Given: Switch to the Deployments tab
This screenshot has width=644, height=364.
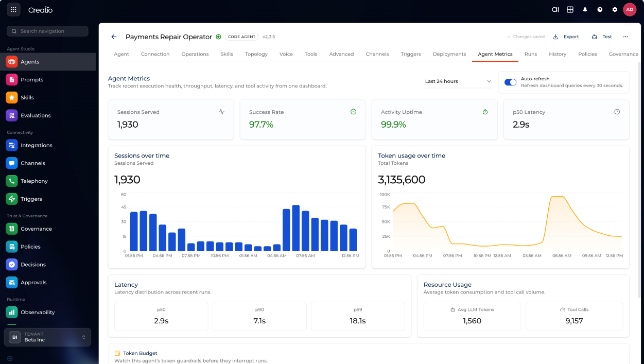Looking at the screenshot, I should [x=449, y=54].
